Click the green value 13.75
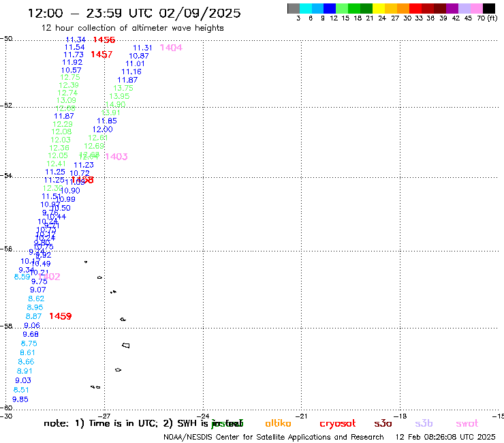 (123, 88)
